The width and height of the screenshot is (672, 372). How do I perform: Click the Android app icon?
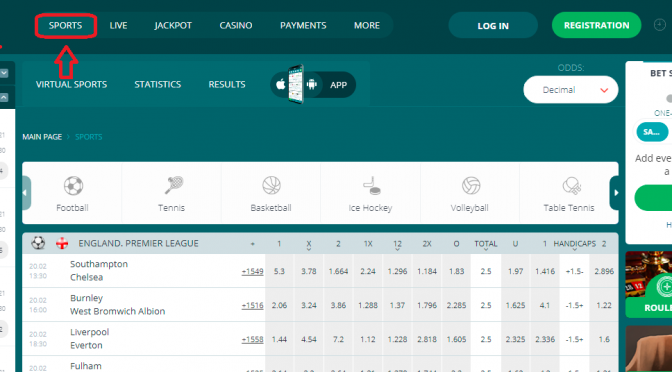click(x=312, y=84)
